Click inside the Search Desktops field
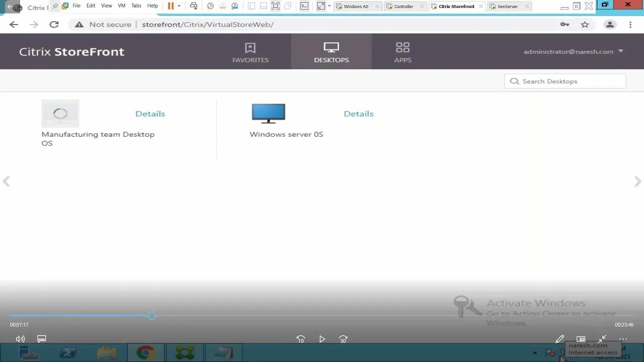644x362 pixels. point(565,81)
